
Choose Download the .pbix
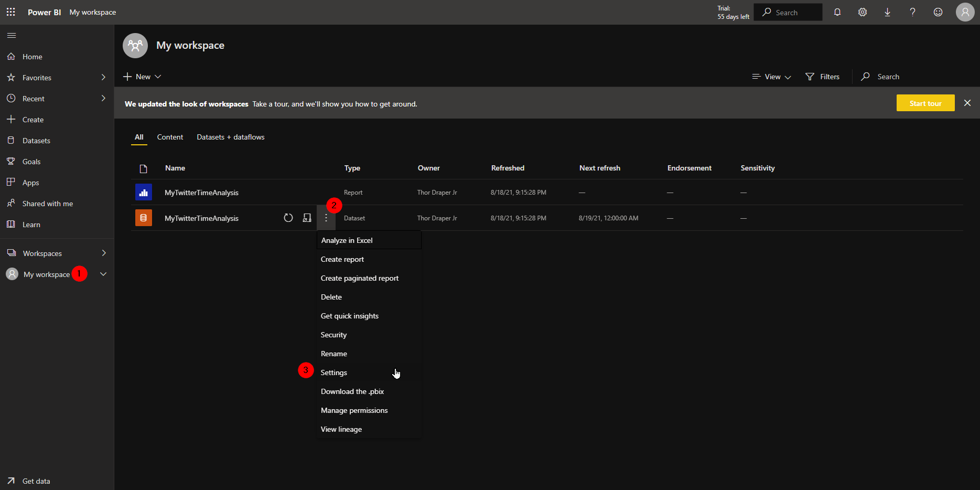369,391
